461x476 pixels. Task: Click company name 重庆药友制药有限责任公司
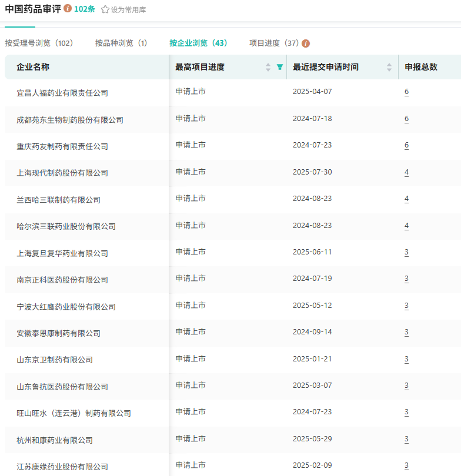[62, 146]
